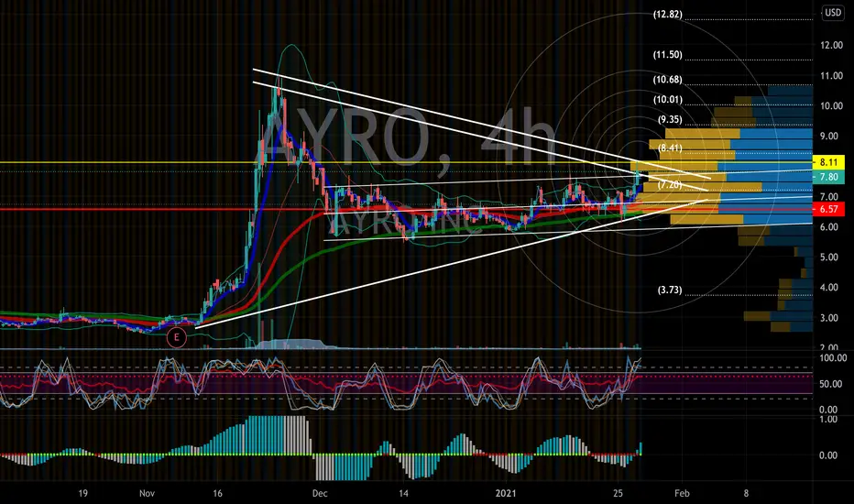This screenshot has width=854, height=504.
Task: Click the teal 7.80 current price label
Action: click(x=828, y=177)
